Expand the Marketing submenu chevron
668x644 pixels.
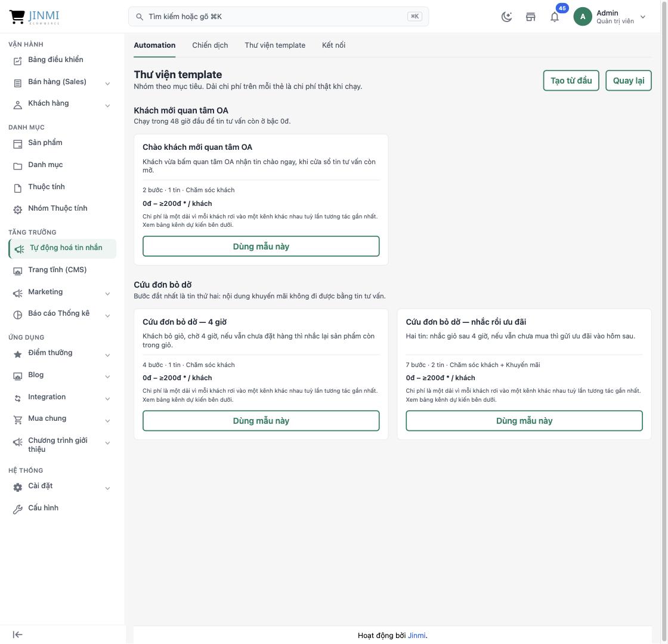107,294
